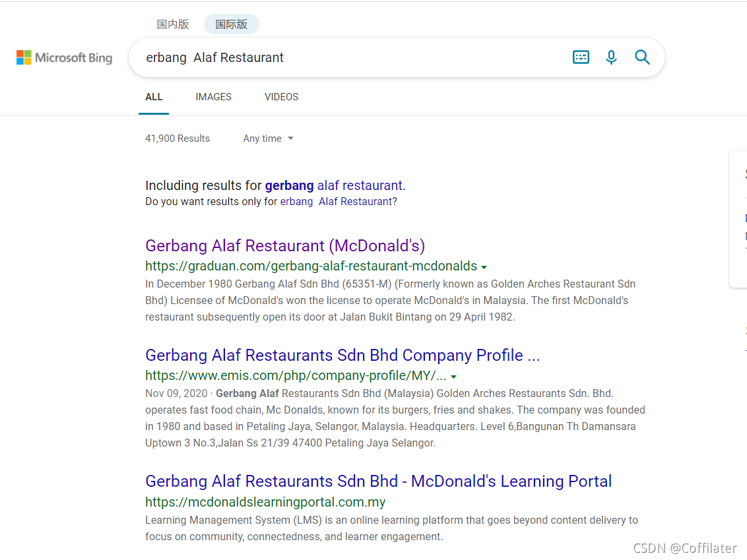This screenshot has width=747, height=560.
Task: Click the 'In December 1980 Gerbang Alaf' snippet
Action: (x=390, y=301)
